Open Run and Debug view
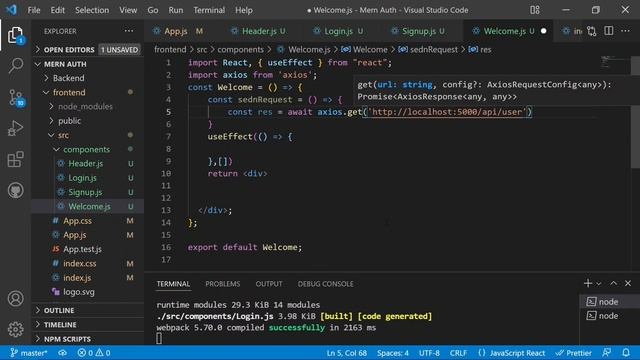 tap(16, 128)
